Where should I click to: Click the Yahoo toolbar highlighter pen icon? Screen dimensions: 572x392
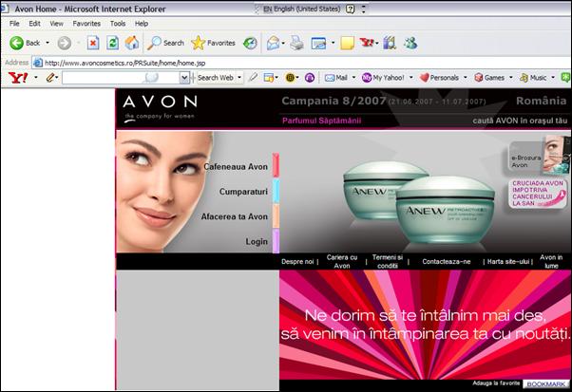253,77
